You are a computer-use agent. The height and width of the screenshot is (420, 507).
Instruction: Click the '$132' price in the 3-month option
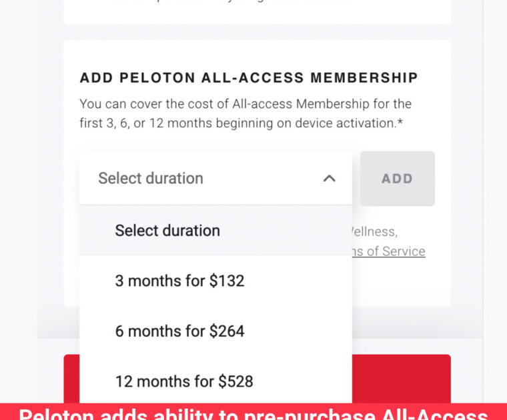click(x=227, y=281)
